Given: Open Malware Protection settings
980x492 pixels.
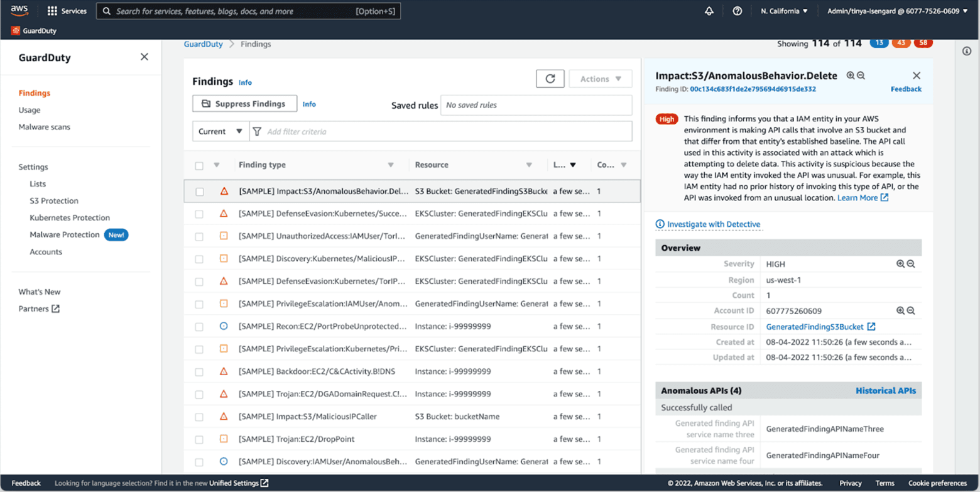Looking at the screenshot, I should [x=65, y=235].
